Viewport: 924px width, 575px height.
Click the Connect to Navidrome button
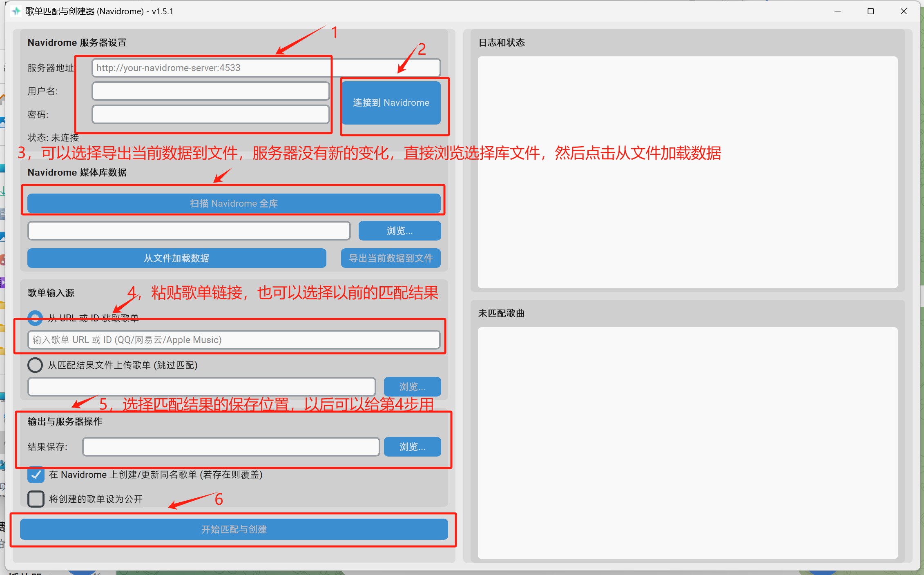(391, 103)
